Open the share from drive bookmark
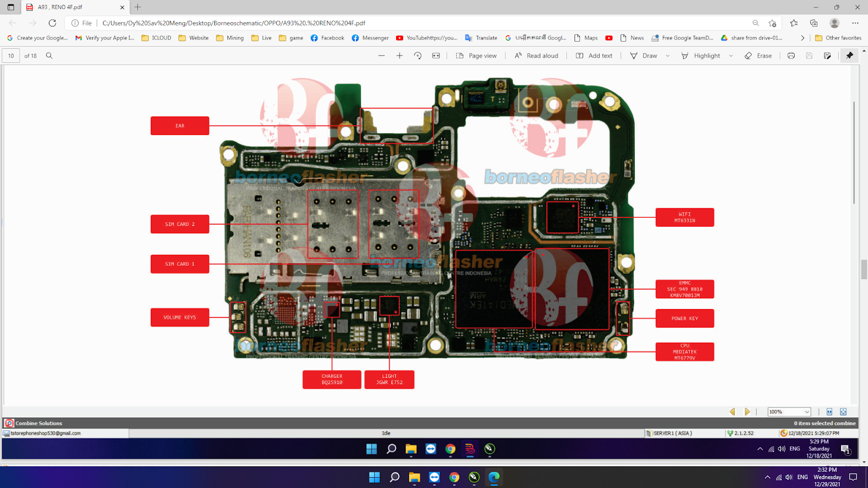The image size is (868, 488). pyautogui.click(x=751, y=38)
